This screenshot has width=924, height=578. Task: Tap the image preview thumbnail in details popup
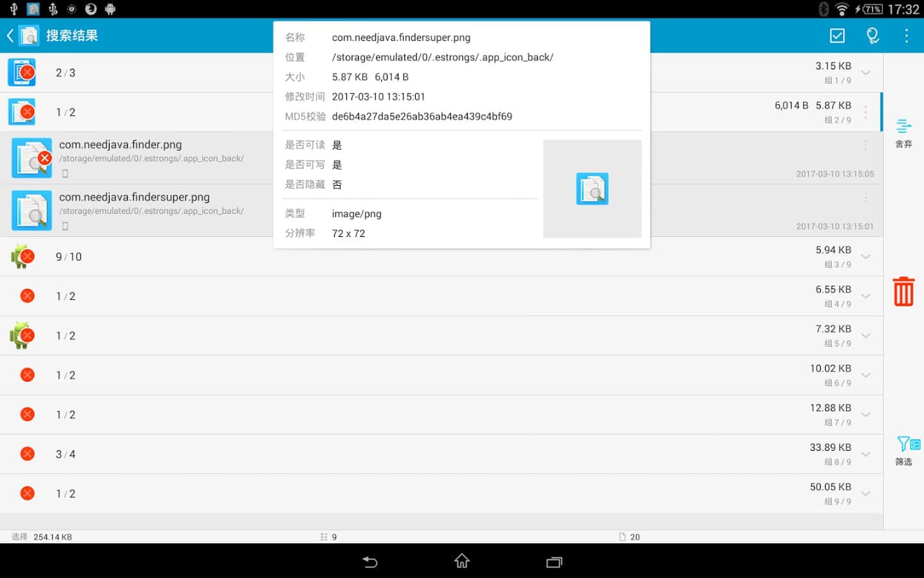click(x=592, y=189)
